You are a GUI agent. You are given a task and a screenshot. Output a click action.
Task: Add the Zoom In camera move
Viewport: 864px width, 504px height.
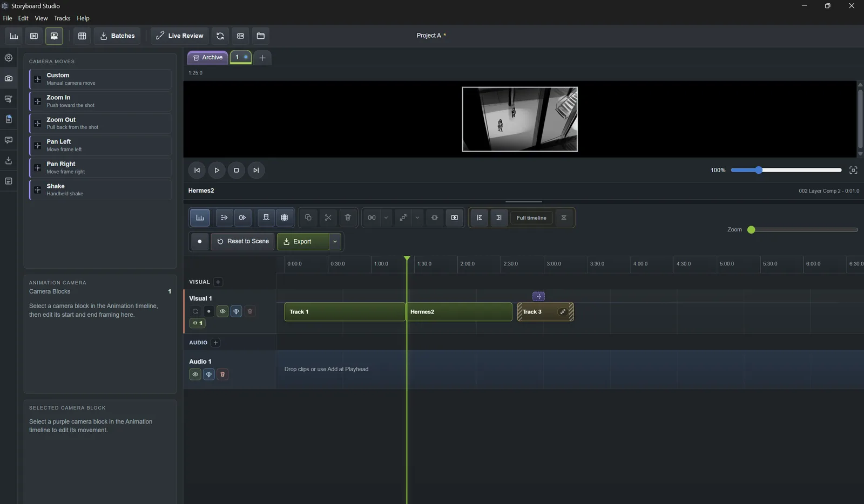click(x=100, y=101)
